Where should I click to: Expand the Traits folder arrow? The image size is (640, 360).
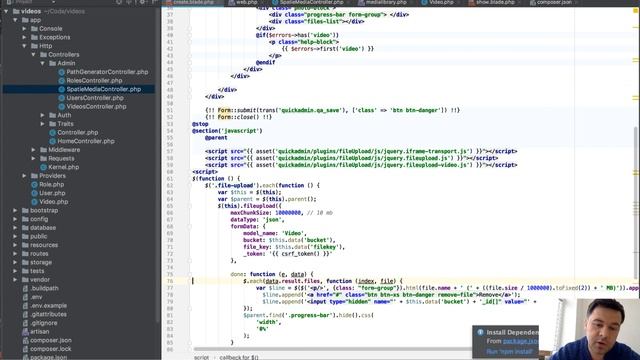click(x=42, y=124)
